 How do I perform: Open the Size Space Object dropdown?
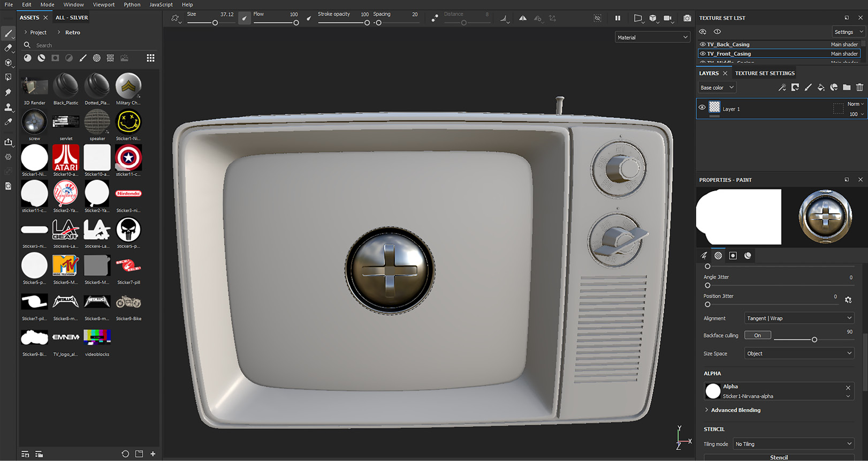[799, 353]
